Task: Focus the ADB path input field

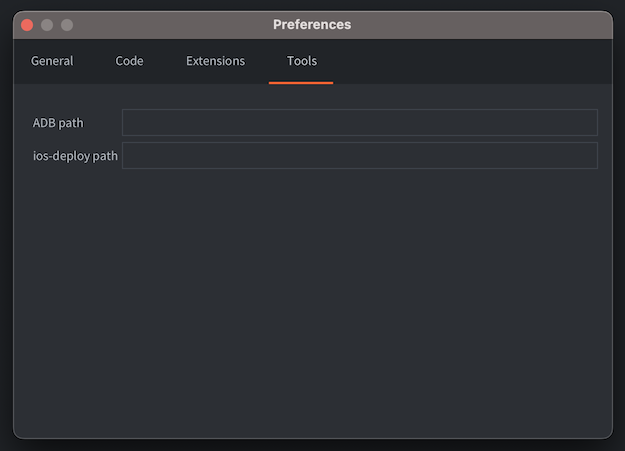Action: point(360,122)
